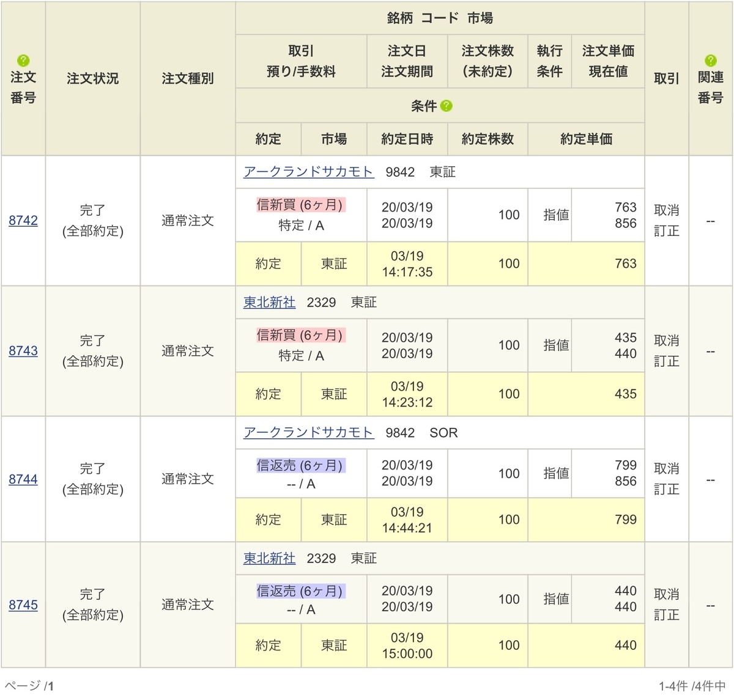Click 注文種別 column header

tap(188, 79)
